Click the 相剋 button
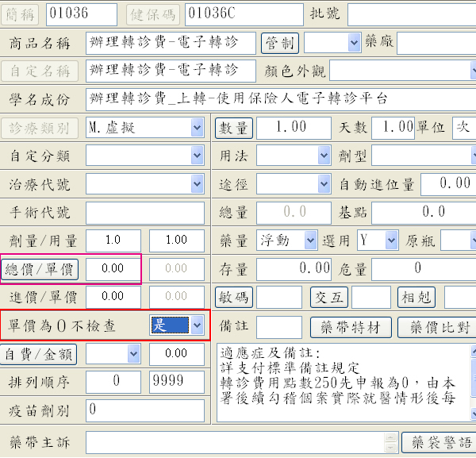This screenshot has height=458, width=476. click(x=416, y=297)
